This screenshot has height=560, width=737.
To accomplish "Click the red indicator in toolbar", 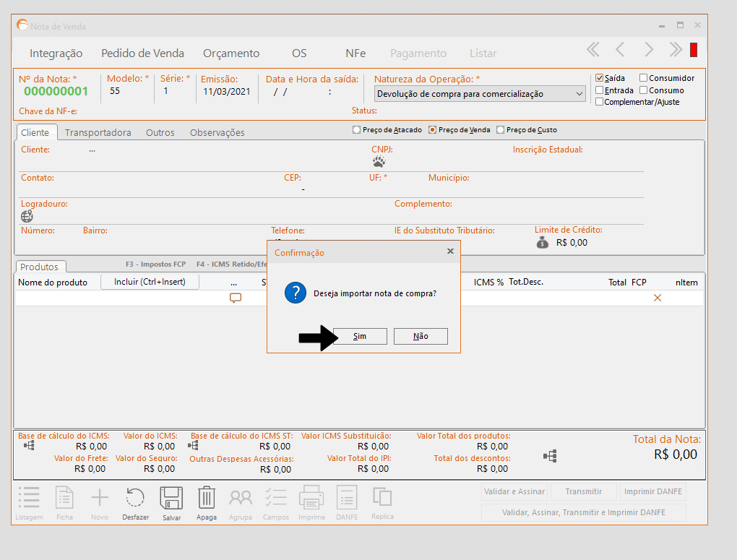I will [x=694, y=50].
